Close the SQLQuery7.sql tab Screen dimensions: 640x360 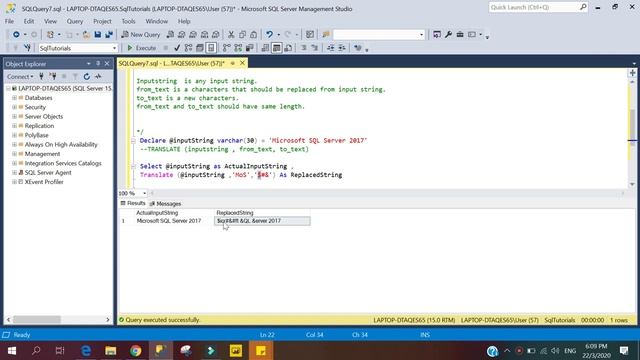tap(242, 63)
